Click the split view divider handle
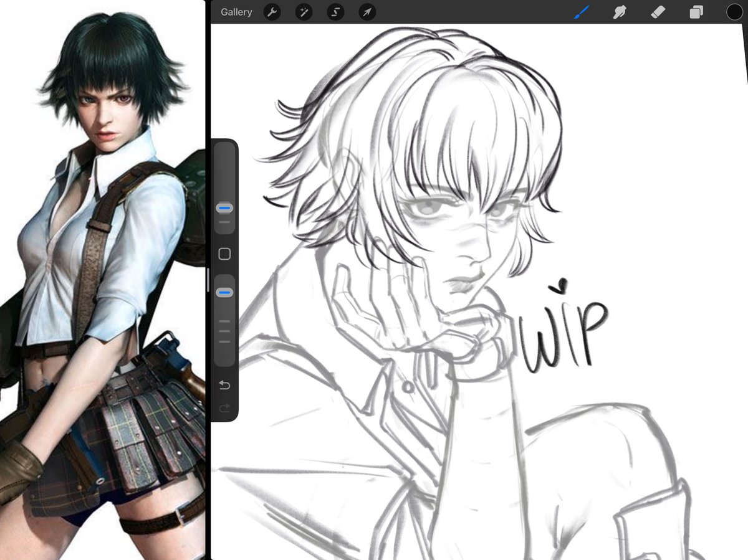The width and height of the screenshot is (748, 560). coord(208,280)
